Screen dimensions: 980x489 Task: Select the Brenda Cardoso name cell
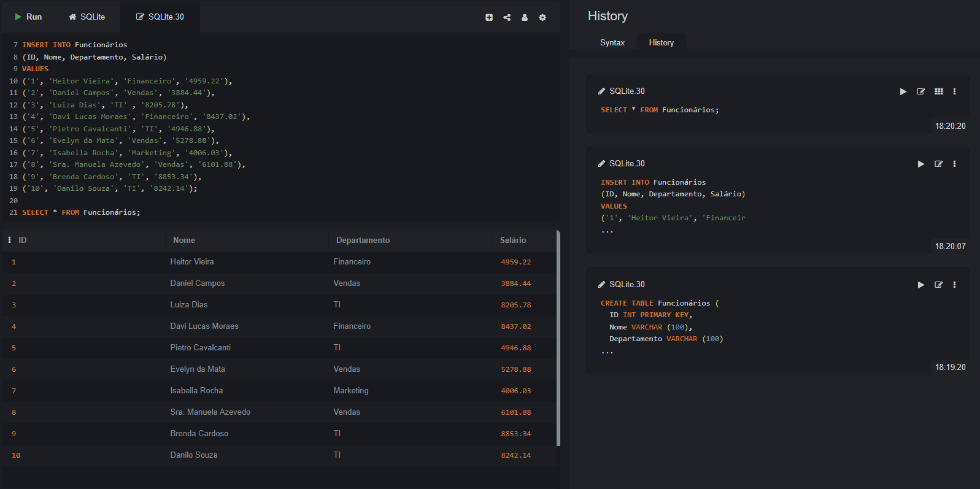pos(199,434)
